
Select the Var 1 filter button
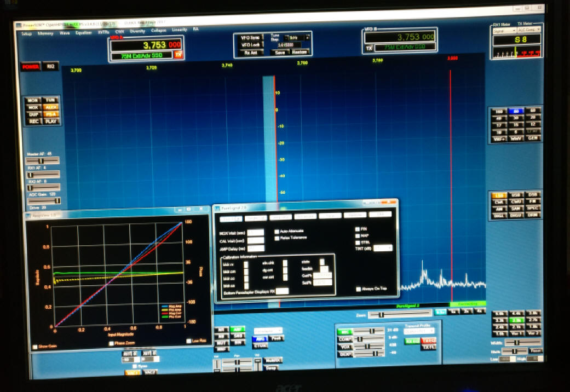(x=516, y=333)
